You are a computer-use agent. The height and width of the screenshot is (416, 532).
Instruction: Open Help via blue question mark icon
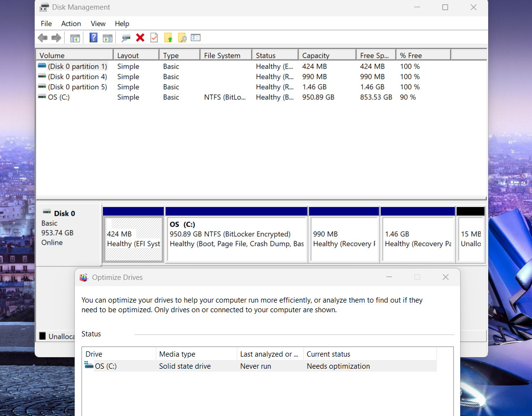93,38
